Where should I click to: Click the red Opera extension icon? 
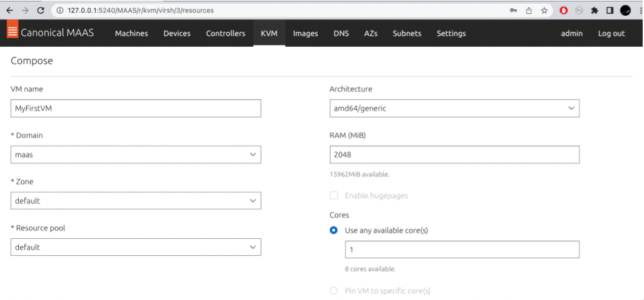(x=563, y=10)
